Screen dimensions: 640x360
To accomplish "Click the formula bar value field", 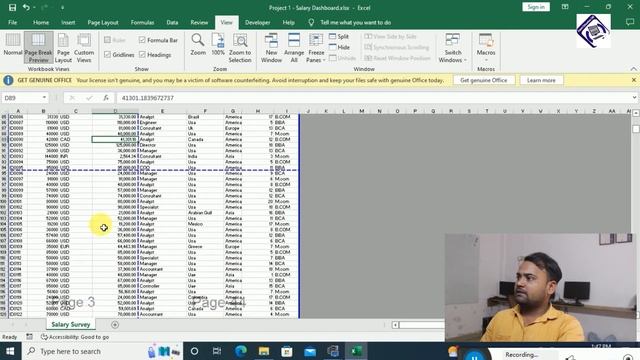I will (x=373, y=98).
